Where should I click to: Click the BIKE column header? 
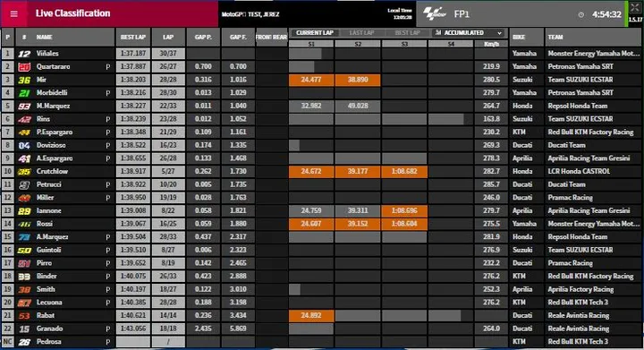[x=519, y=37]
